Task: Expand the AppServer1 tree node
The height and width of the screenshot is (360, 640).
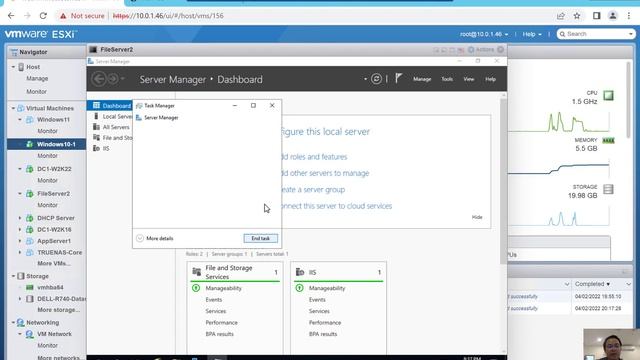Action: [x=20, y=241]
